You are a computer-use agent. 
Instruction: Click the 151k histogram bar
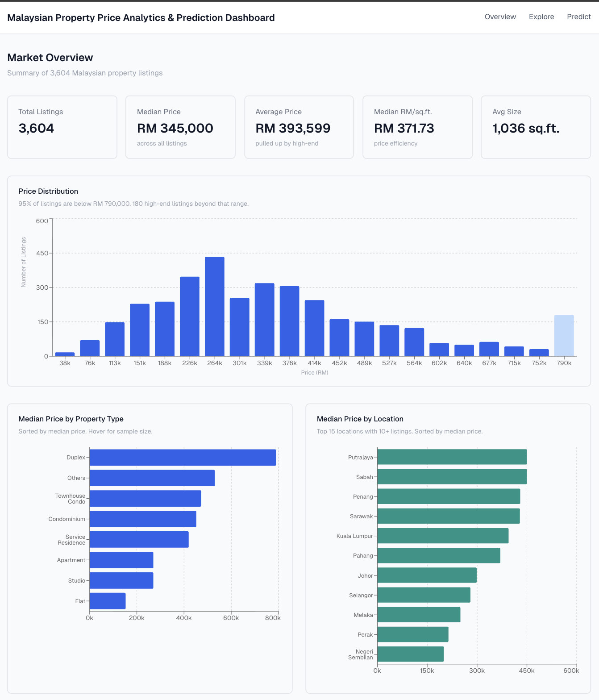[140, 330]
